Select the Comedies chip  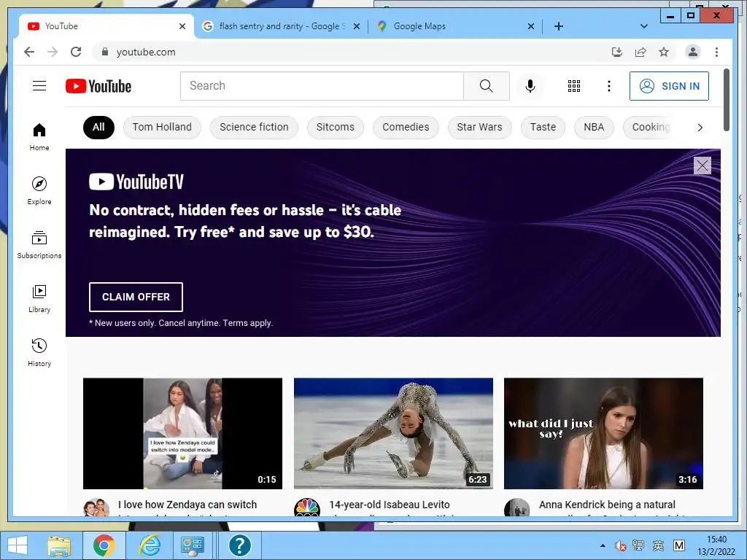406,127
